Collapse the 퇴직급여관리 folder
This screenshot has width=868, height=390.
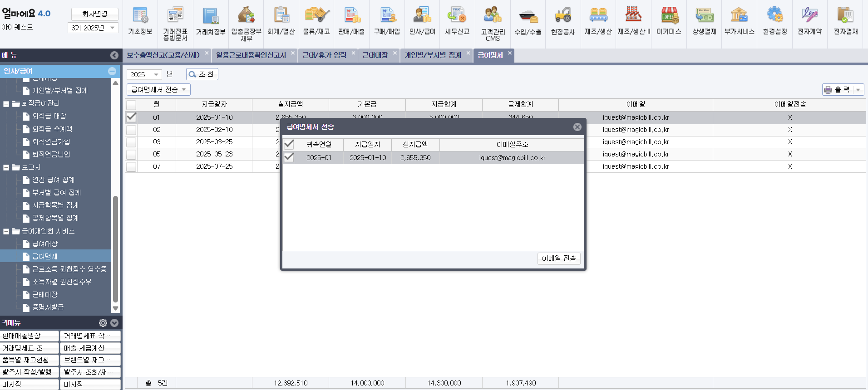tap(6, 104)
